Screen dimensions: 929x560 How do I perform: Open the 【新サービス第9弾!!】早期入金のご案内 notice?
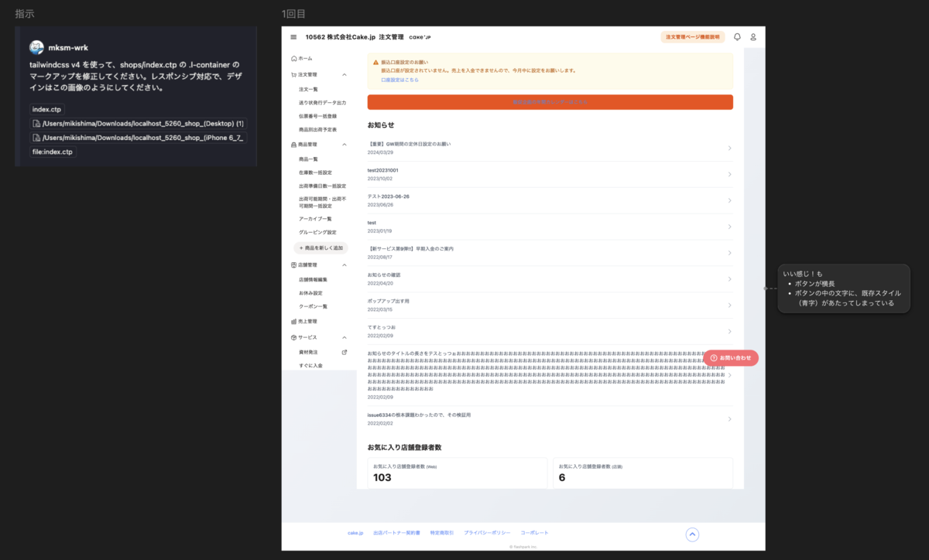550,253
